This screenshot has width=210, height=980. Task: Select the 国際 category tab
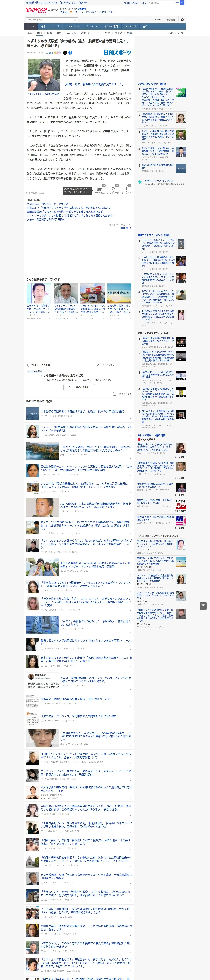point(49,33)
